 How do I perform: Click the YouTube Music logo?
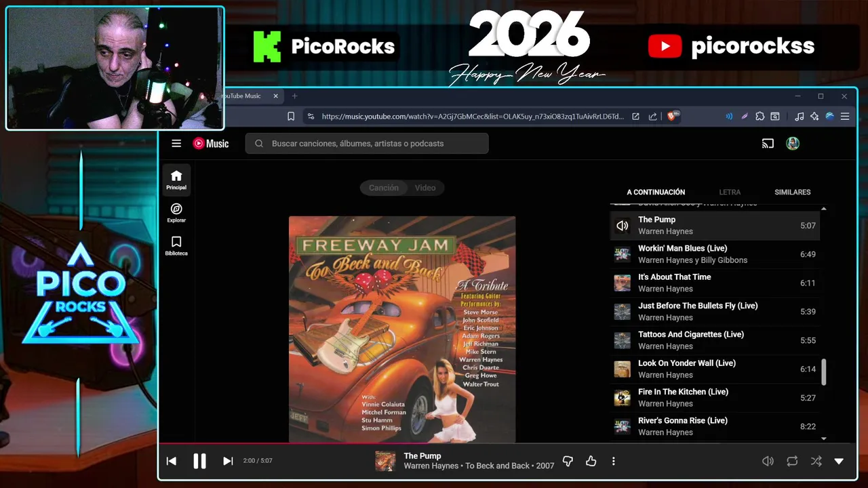click(211, 143)
